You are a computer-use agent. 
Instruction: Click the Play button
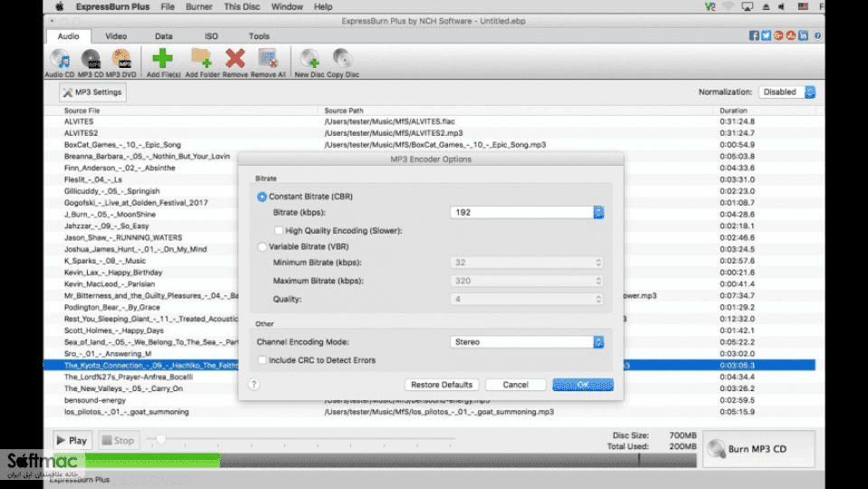[72, 440]
